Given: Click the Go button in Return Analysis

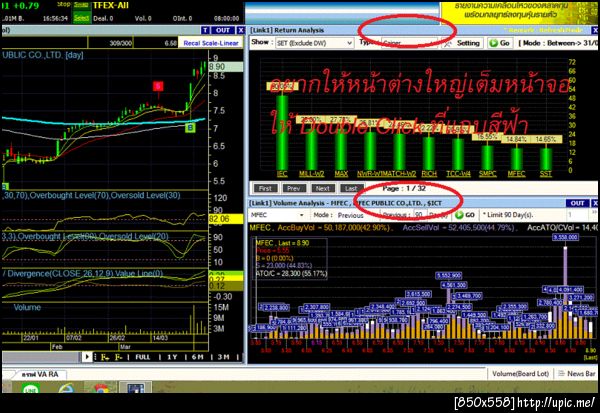Looking at the screenshot, I should (501, 43).
